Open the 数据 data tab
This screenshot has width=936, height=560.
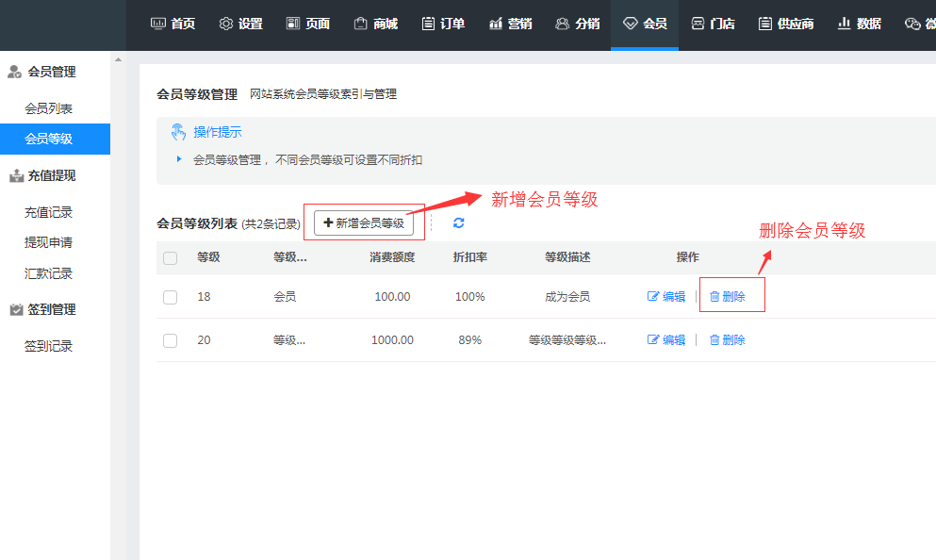[x=859, y=24]
